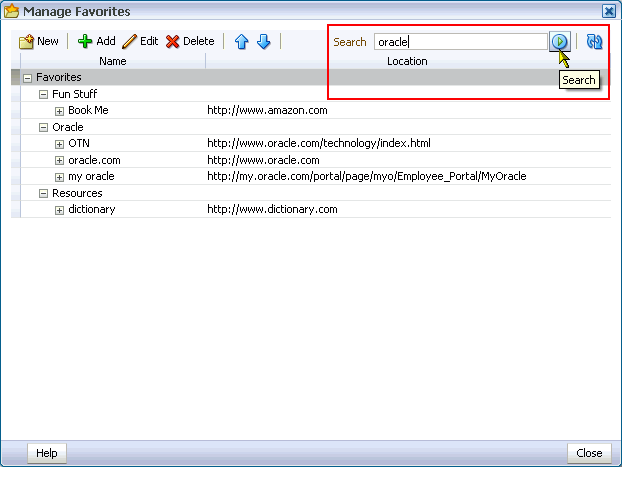
Task: Click the Location column header
Action: (407, 61)
